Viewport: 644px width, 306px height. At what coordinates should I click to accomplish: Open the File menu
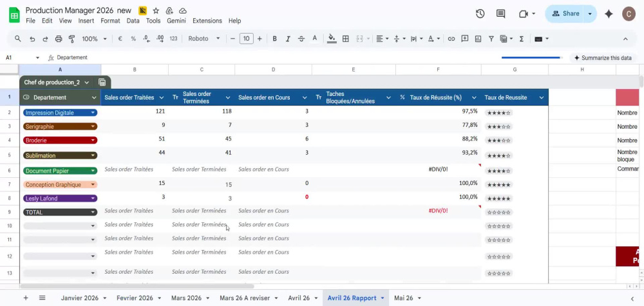[30, 21]
